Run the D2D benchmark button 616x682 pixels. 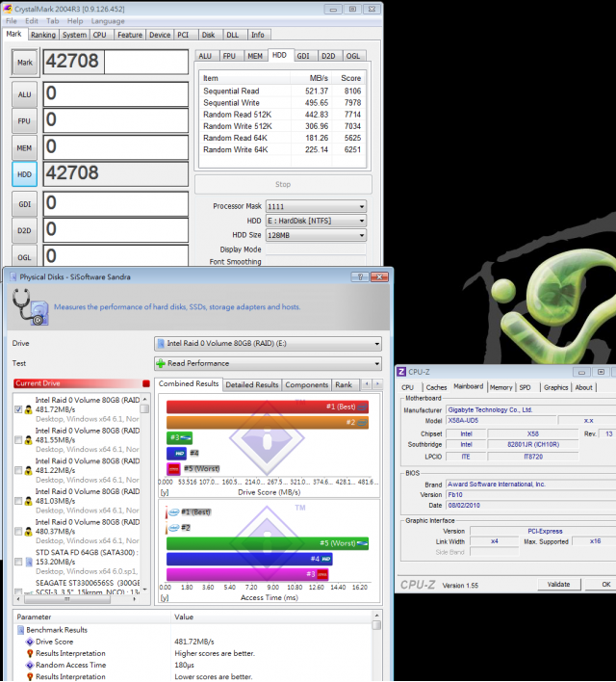point(24,230)
